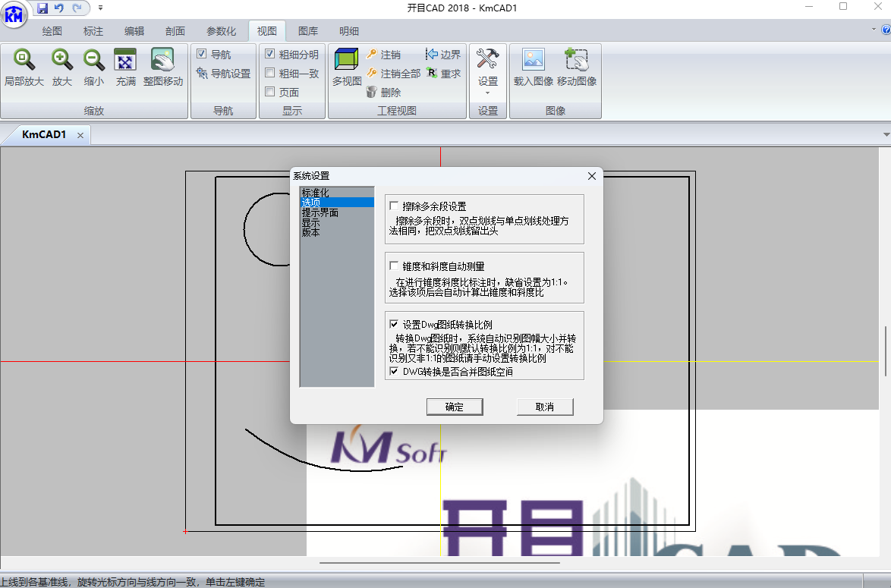Click the 缩小 zoom-out icon
891x588 pixels.
pos(93,67)
